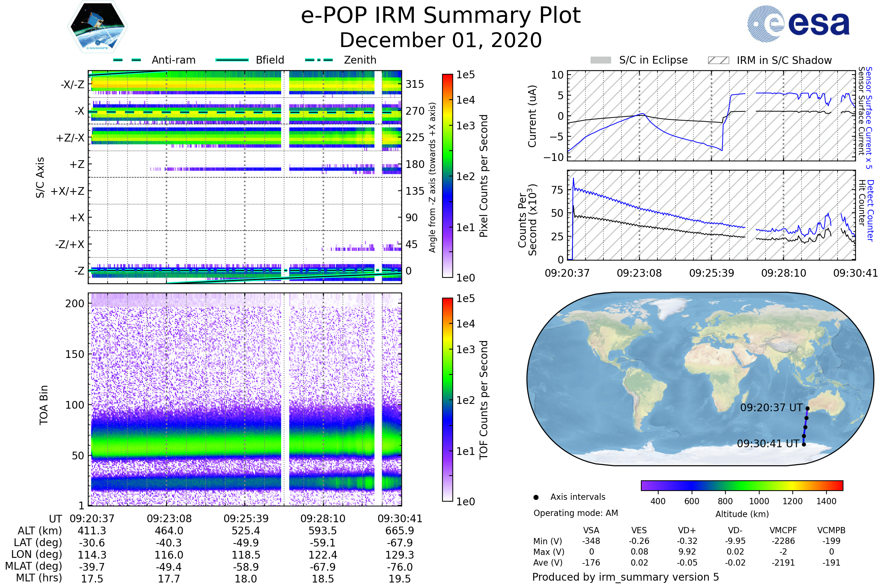The width and height of the screenshot is (882, 588).
Task: Click the 09:30:41 UT map track endpoint
Action: pos(804,444)
